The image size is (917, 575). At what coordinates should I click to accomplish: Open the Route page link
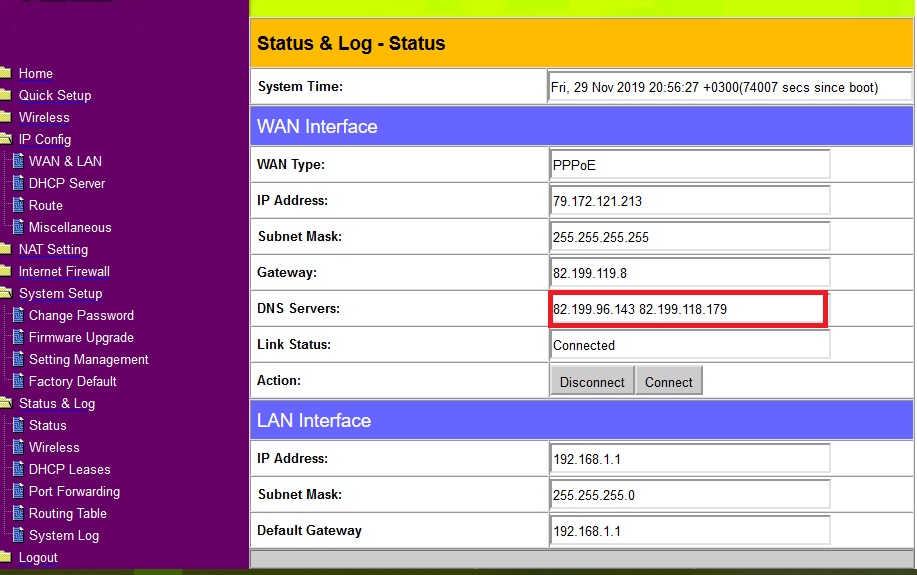point(46,206)
